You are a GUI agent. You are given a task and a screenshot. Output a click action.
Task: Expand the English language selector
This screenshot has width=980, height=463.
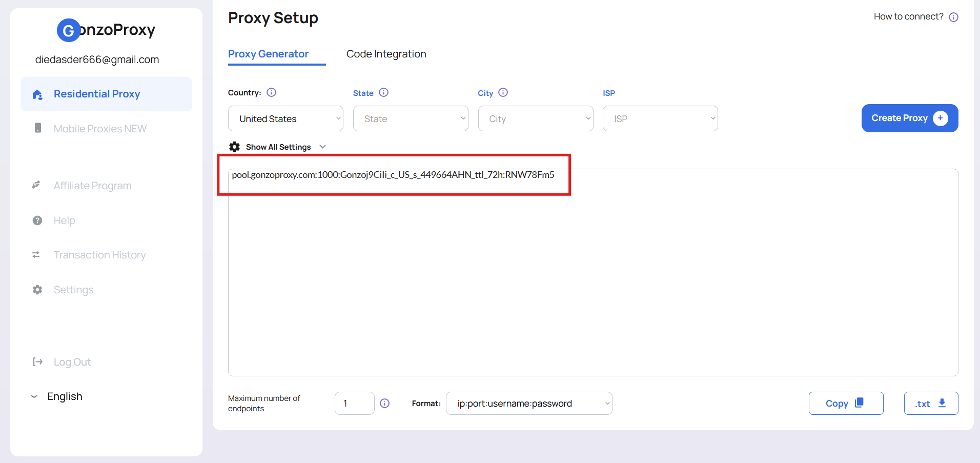pos(57,396)
